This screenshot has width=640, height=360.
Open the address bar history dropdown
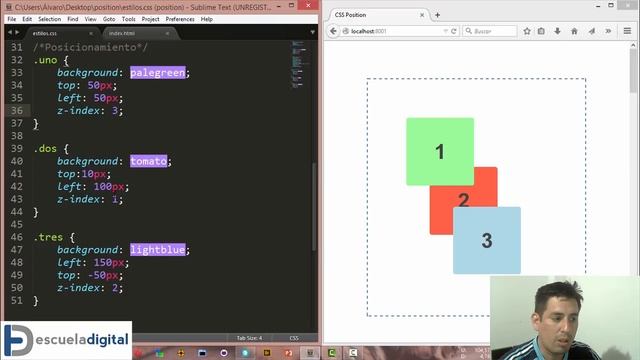(x=445, y=31)
